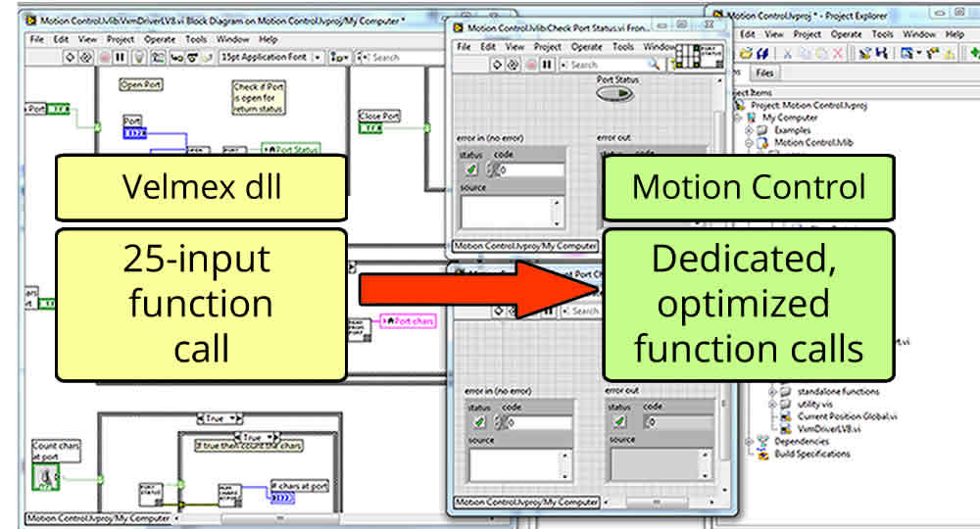Click VI icon in Check Port Status window
Screen dimensions: 980x529
pos(711,56)
